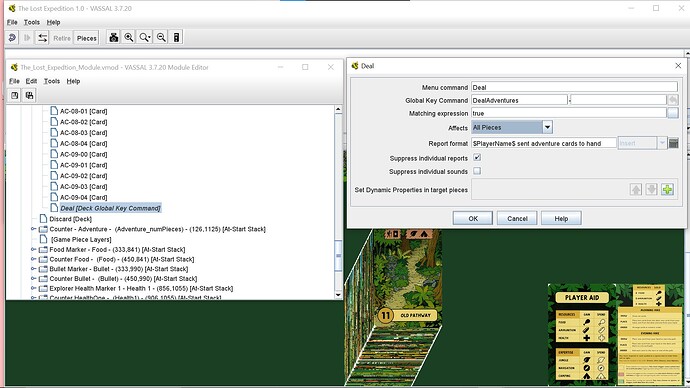690x388 pixels.
Task: Click the Pieces toolbar button
Action: [x=87, y=38]
